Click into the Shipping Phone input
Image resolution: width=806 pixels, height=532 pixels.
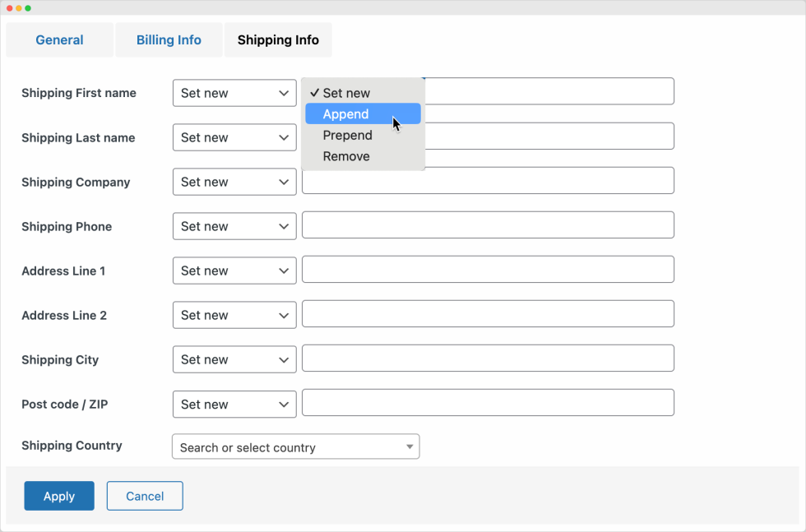pyautogui.click(x=488, y=225)
